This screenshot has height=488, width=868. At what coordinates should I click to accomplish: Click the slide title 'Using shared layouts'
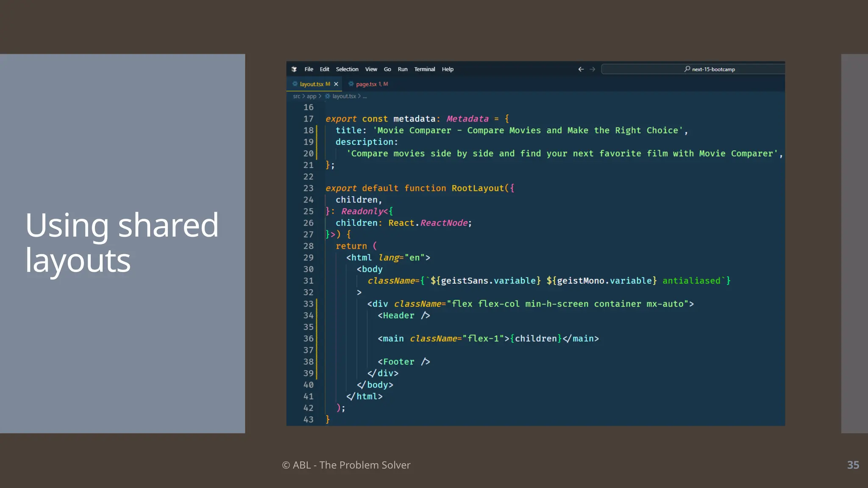point(122,243)
